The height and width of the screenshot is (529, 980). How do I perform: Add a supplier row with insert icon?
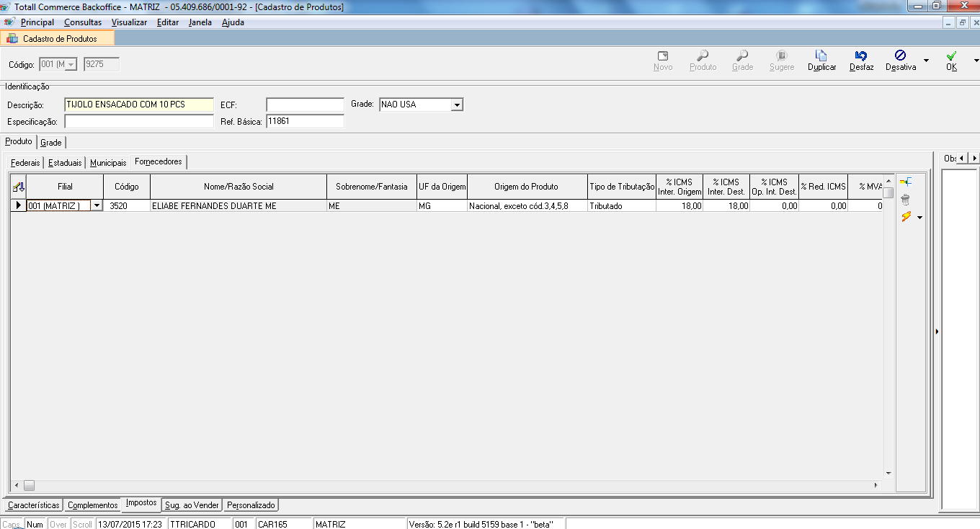(x=906, y=182)
